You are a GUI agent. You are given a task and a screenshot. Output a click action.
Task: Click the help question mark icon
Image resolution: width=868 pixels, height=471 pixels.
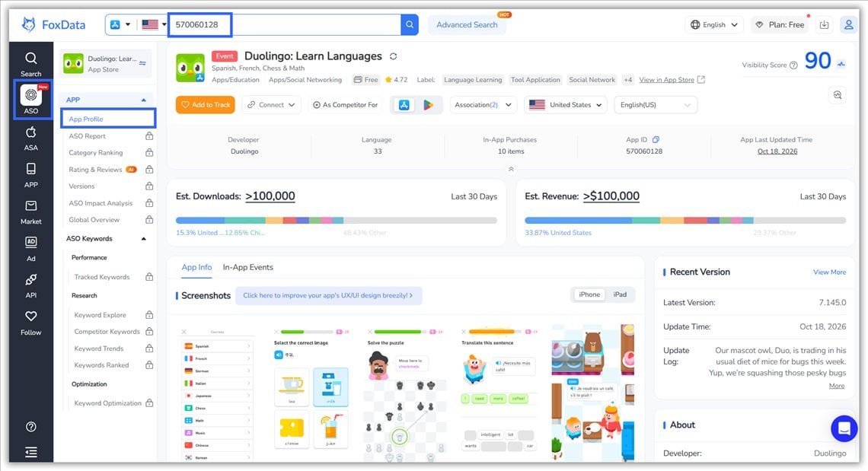pos(31,427)
